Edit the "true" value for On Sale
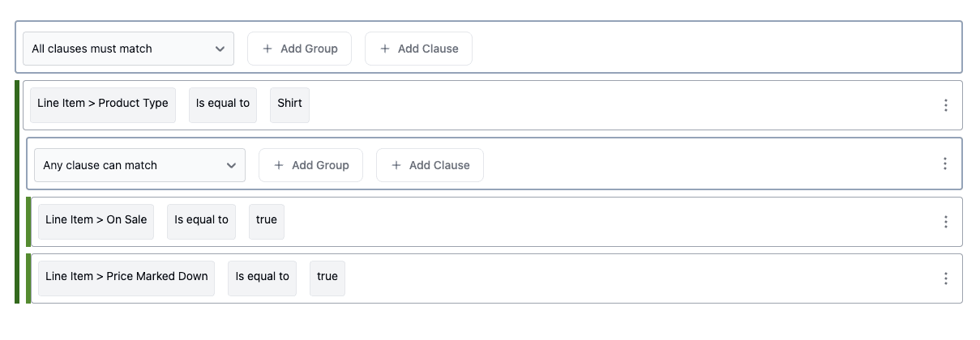Viewport: 980px width, 340px height. [267, 220]
